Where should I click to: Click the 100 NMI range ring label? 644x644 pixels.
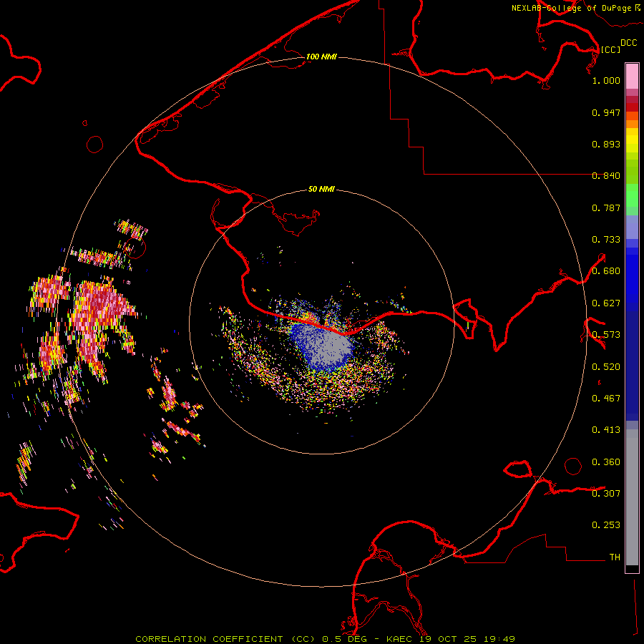pyautogui.click(x=321, y=57)
